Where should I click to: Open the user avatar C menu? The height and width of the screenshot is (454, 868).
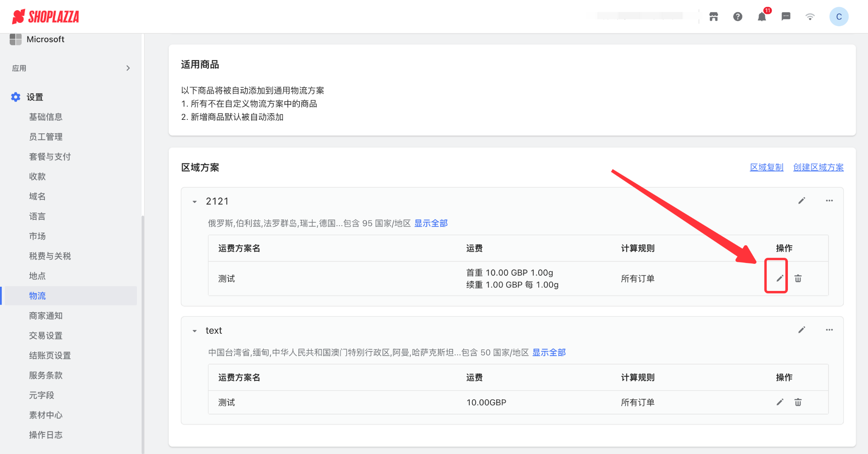(838, 17)
